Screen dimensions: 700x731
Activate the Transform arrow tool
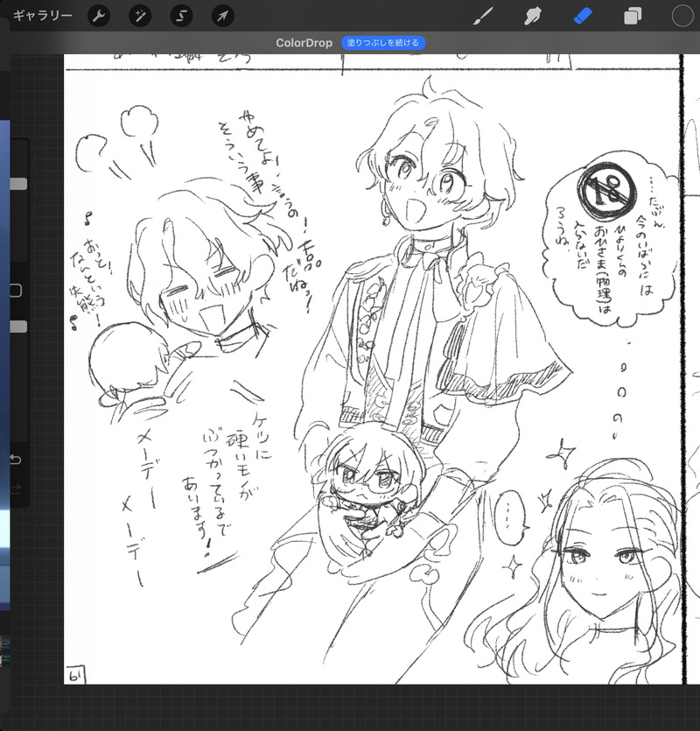[222, 17]
